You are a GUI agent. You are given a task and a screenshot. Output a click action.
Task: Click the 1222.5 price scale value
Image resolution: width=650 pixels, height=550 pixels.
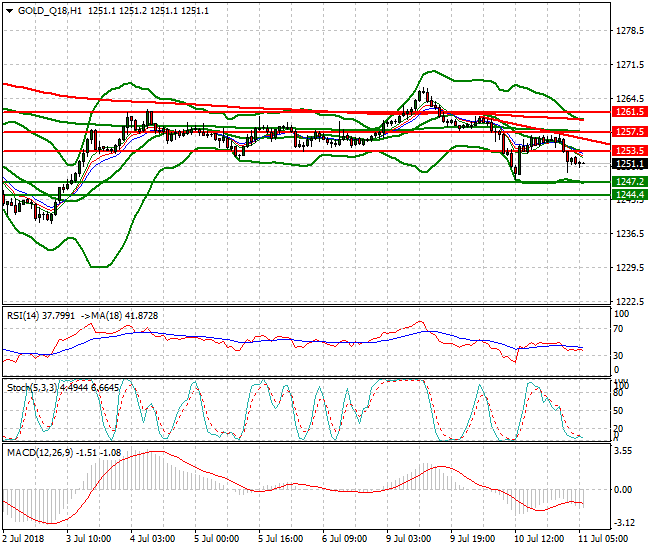pyautogui.click(x=630, y=301)
